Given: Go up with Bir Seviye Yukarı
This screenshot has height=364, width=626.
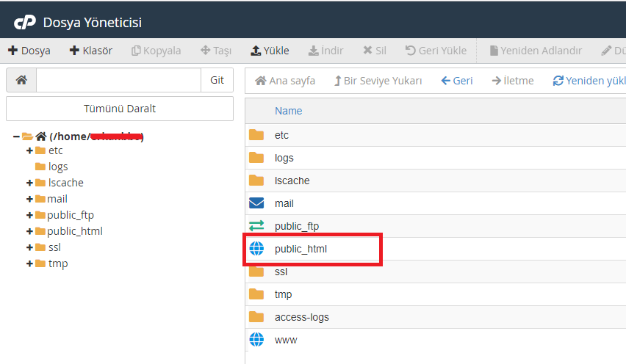Looking at the screenshot, I should (378, 81).
